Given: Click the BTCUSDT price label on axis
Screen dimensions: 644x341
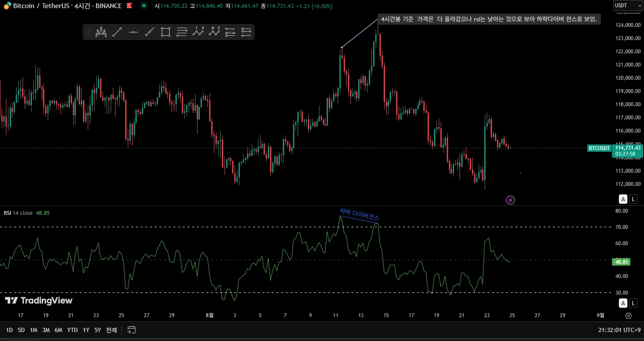Looking at the screenshot, I should pyautogui.click(x=599, y=148).
